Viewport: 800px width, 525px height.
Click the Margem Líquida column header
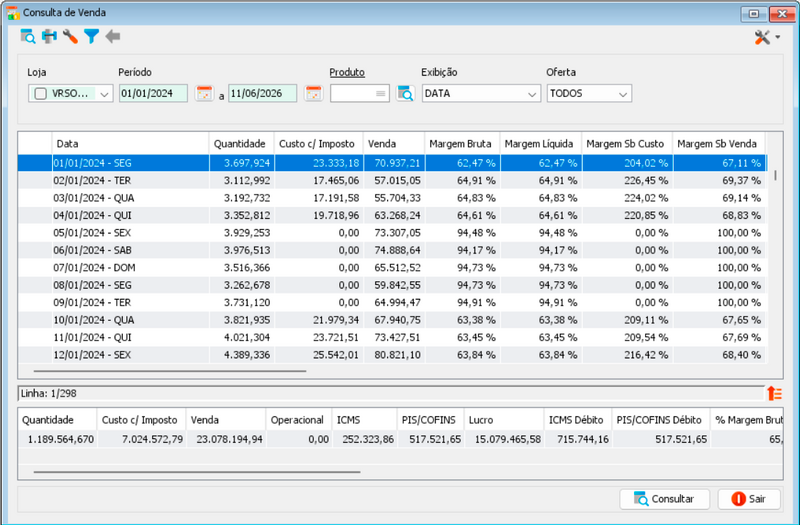(541, 144)
